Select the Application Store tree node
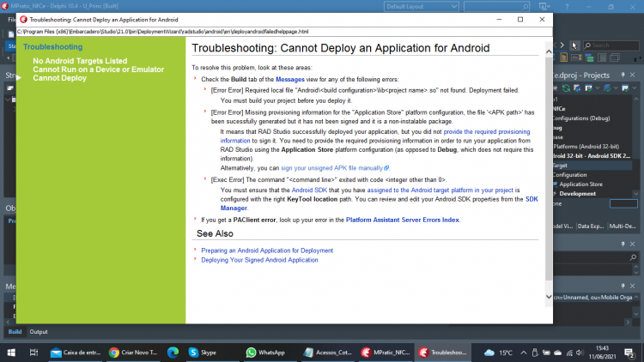Screen dimensions: 644x362 point(580,184)
